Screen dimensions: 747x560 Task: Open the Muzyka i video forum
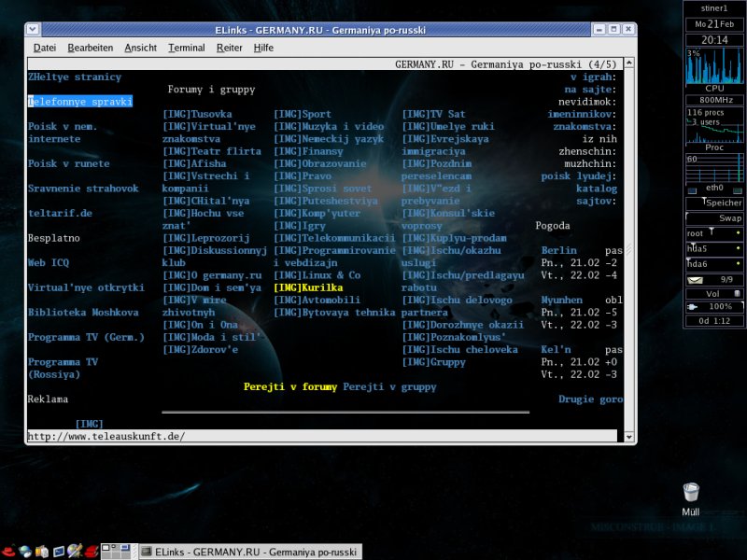click(x=329, y=127)
